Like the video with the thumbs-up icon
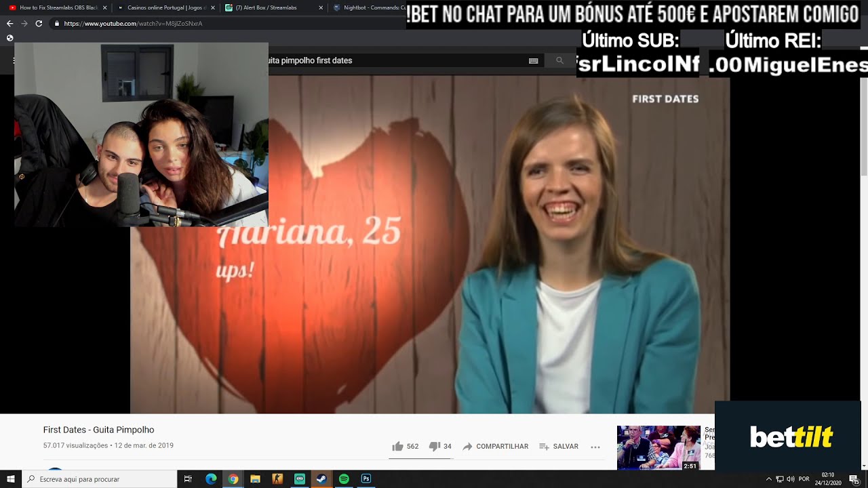The image size is (868, 488). tap(397, 447)
